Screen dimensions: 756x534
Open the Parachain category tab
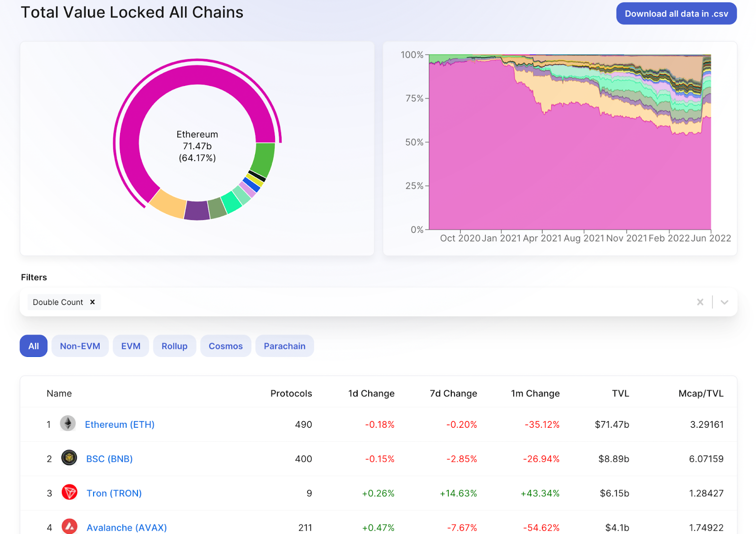click(x=284, y=346)
